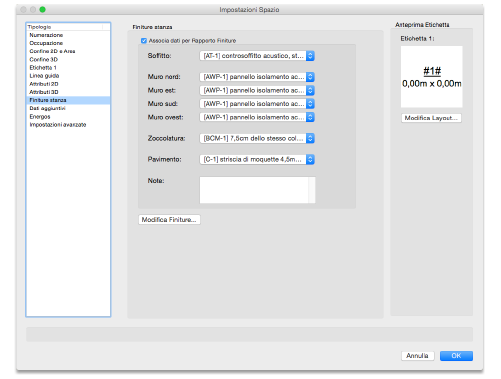Open the Numerazione settings pane
The height and width of the screenshot is (379, 501).
[x=68, y=35]
